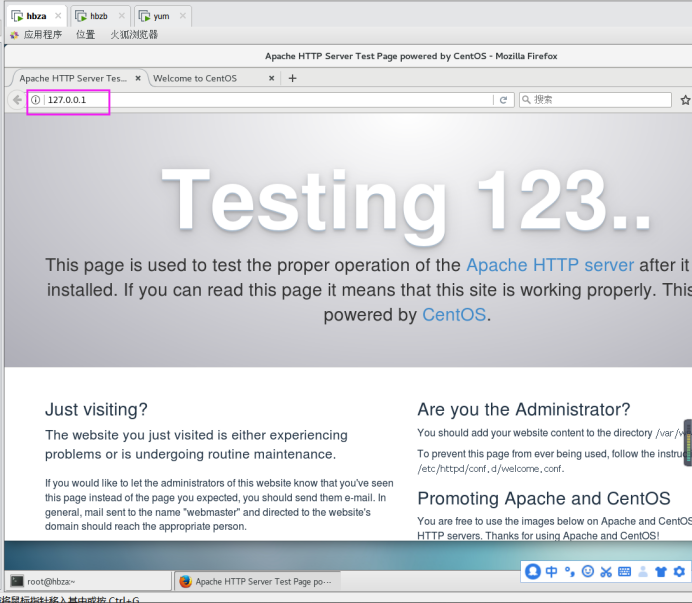Bookmark this page with the star icon

(685, 100)
